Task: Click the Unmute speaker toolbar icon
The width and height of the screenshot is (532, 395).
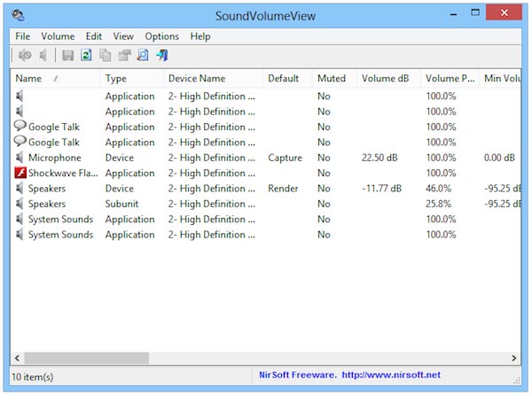Action: pyautogui.click(x=43, y=55)
